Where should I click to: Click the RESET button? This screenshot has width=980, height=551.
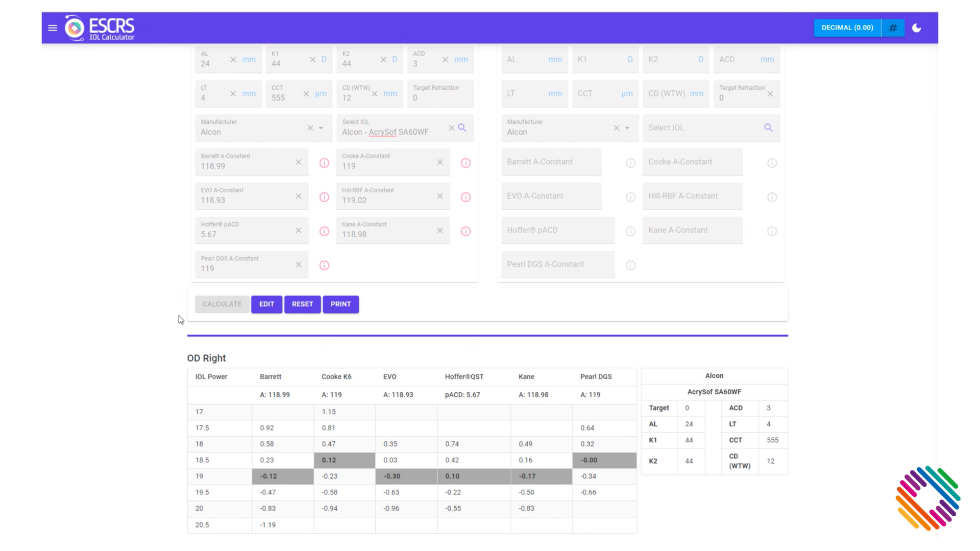coord(302,304)
